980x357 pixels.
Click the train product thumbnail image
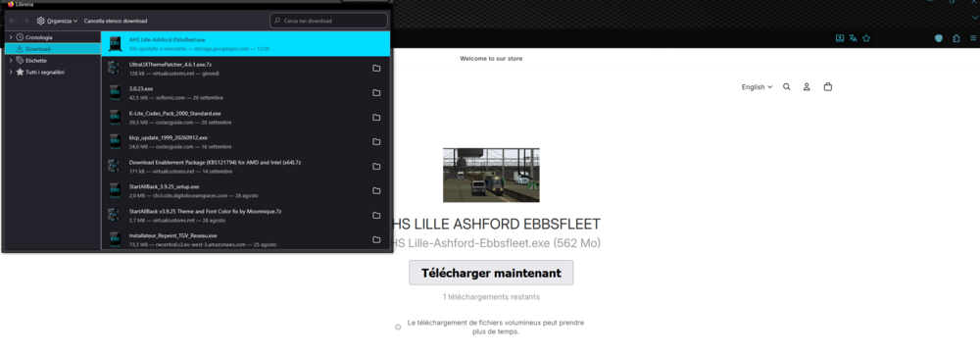tap(491, 175)
